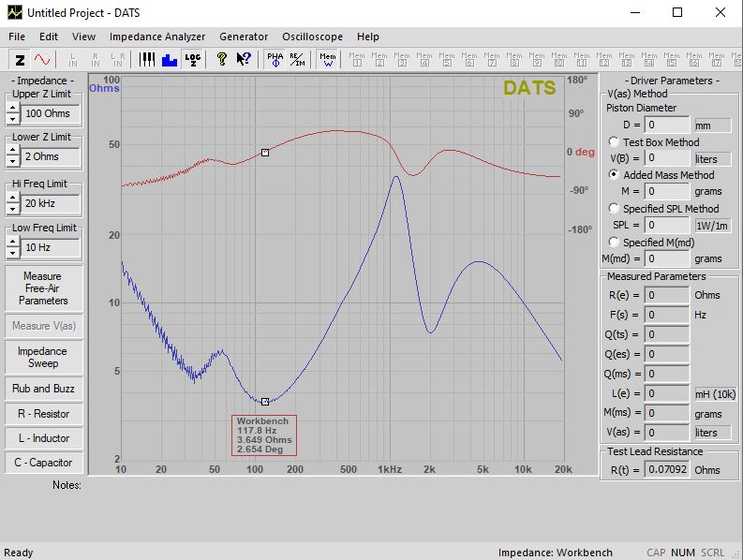Increase the Upper Z Limit with up arrow
The image size is (743, 560).
pos(13,108)
